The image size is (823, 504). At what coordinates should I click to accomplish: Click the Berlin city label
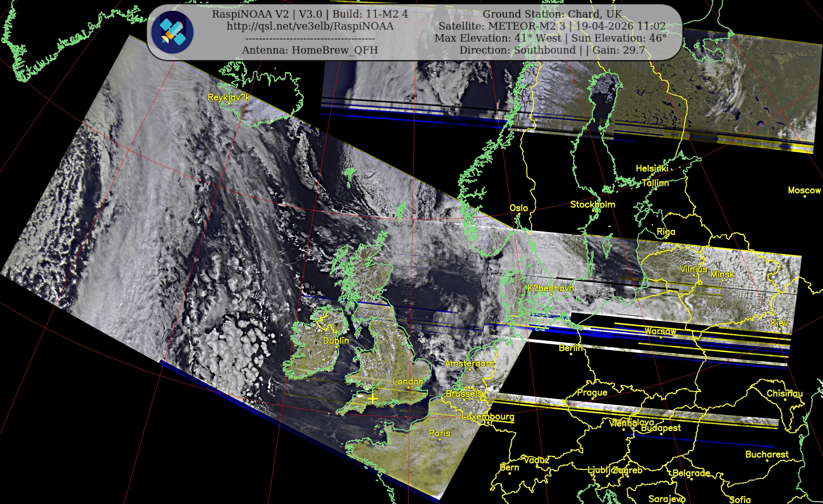pos(571,348)
